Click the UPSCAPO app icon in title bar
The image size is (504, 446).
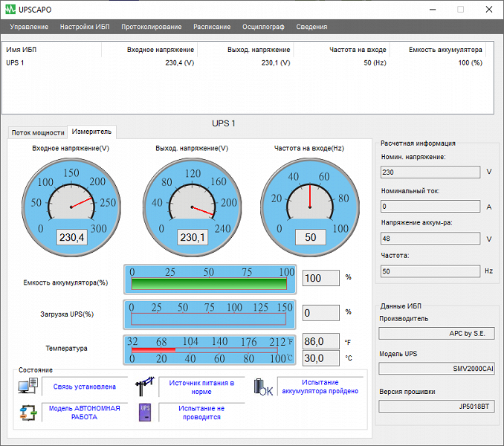coord(10,10)
